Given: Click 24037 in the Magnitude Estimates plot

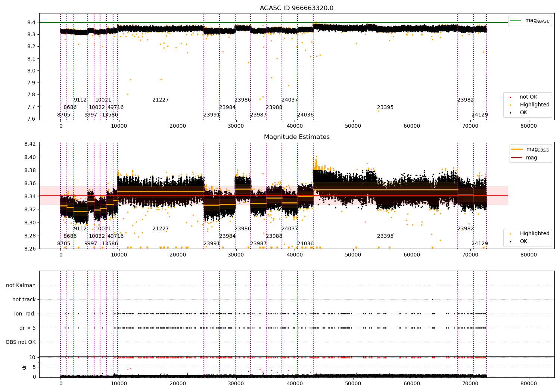Looking at the screenshot, I should tap(290, 229).
